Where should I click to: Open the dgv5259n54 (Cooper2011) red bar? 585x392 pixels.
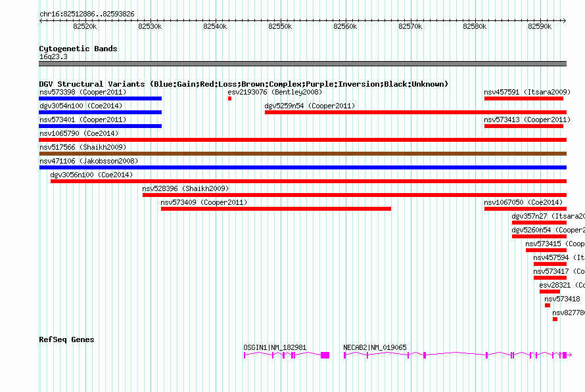[x=415, y=112]
